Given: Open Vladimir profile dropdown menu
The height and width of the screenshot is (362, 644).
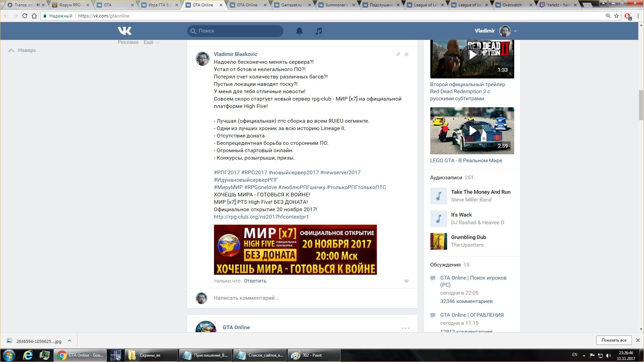Looking at the screenshot, I should [x=515, y=31].
